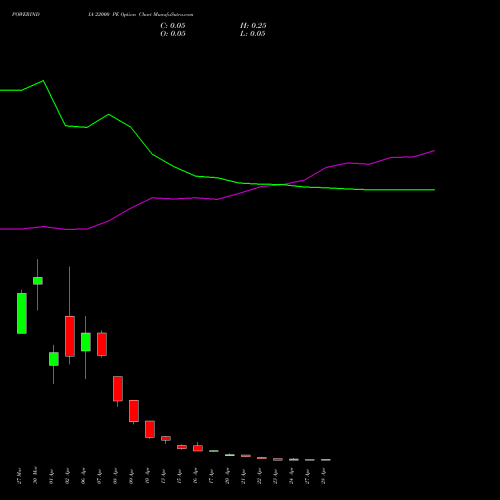
Task: Select the 07 Apr date label
Action: point(99,476)
